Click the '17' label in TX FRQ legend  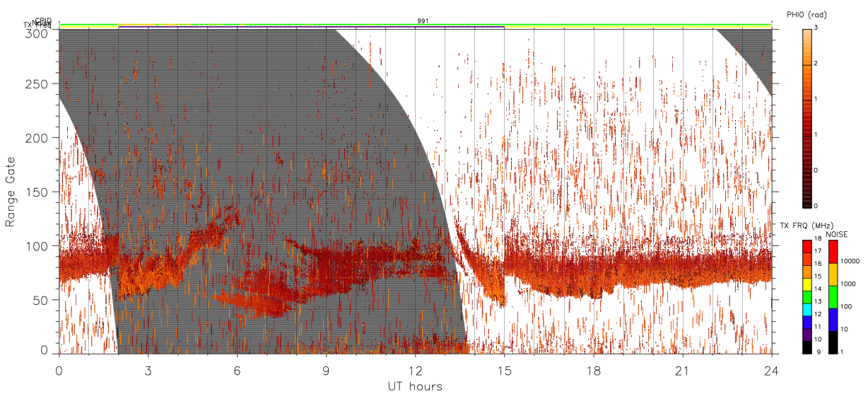click(x=819, y=251)
